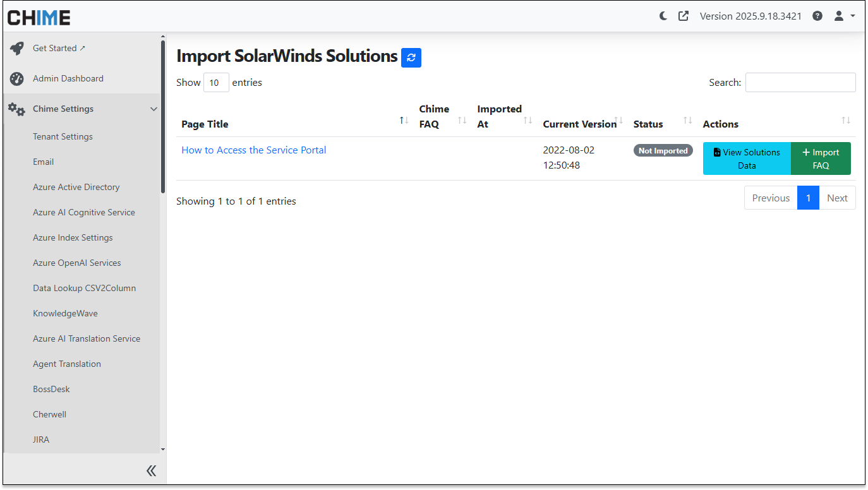Collapse the Chime Settings section chevron
868x490 pixels.
[x=154, y=109]
